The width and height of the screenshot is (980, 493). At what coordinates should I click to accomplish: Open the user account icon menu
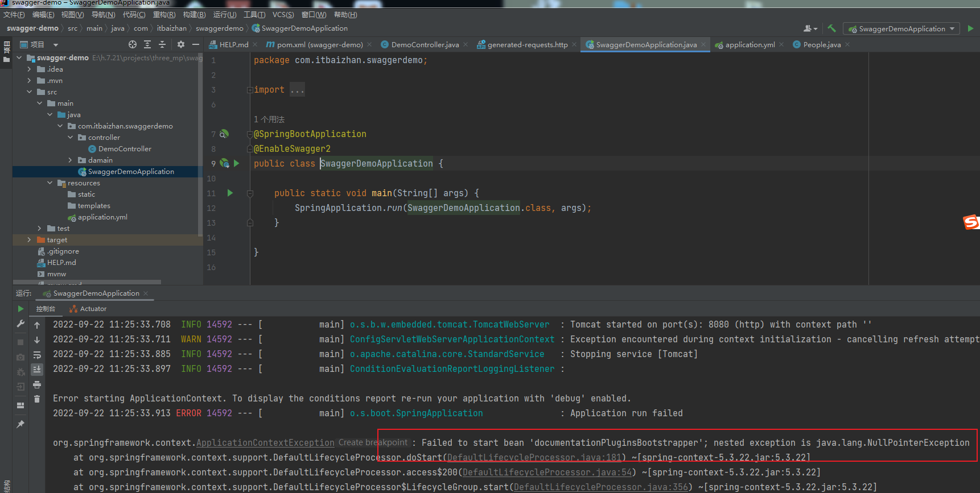click(x=810, y=28)
